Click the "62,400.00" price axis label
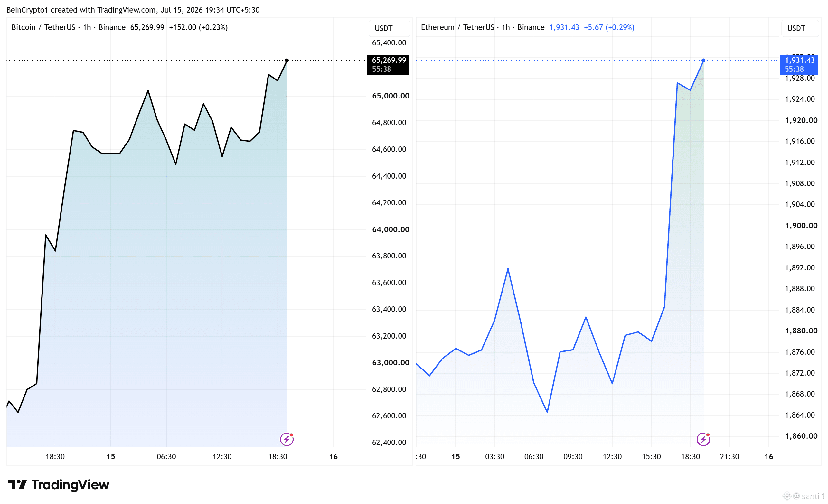This screenshot has width=828, height=504. click(389, 443)
